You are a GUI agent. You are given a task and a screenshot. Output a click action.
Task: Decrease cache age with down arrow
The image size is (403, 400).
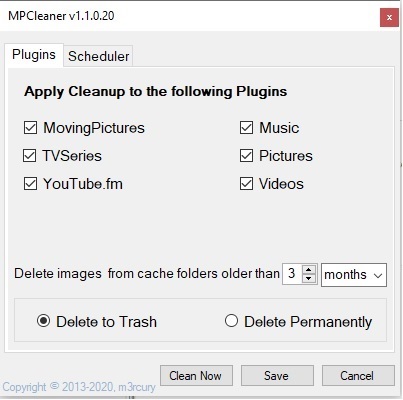pyautogui.click(x=309, y=279)
